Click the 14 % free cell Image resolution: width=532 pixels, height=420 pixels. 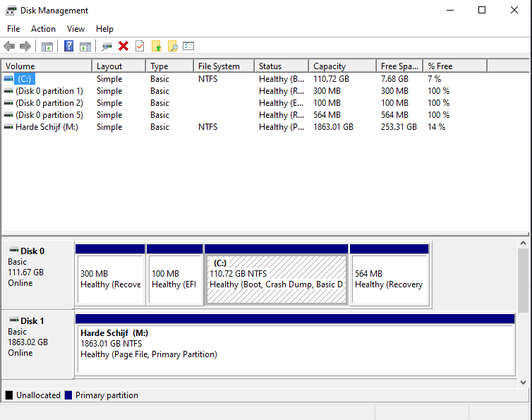click(436, 127)
